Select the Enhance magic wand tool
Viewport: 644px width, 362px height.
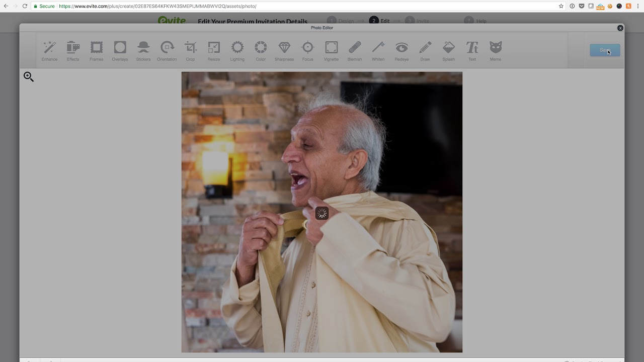pyautogui.click(x=49, y=51)
